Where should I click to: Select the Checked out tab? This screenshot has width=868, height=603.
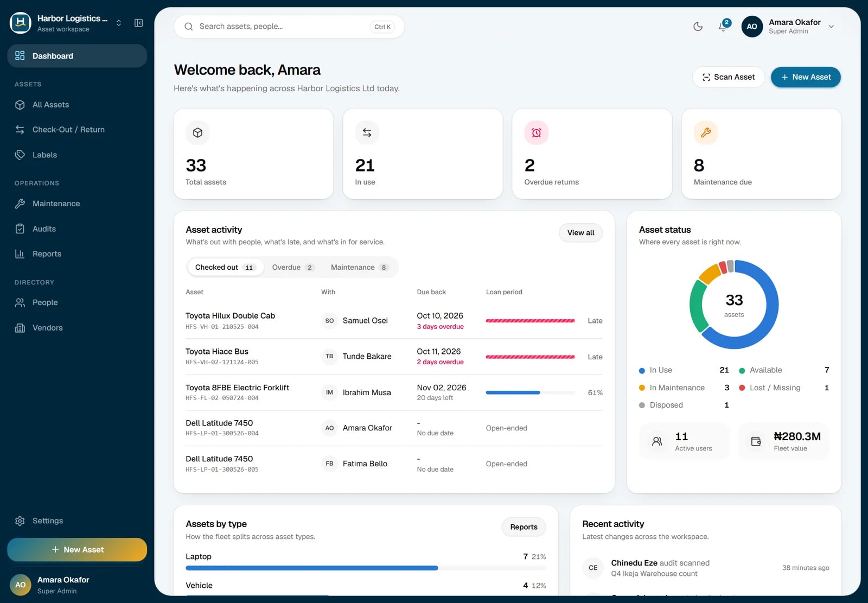pyautogui.click(x=225, y=267)
